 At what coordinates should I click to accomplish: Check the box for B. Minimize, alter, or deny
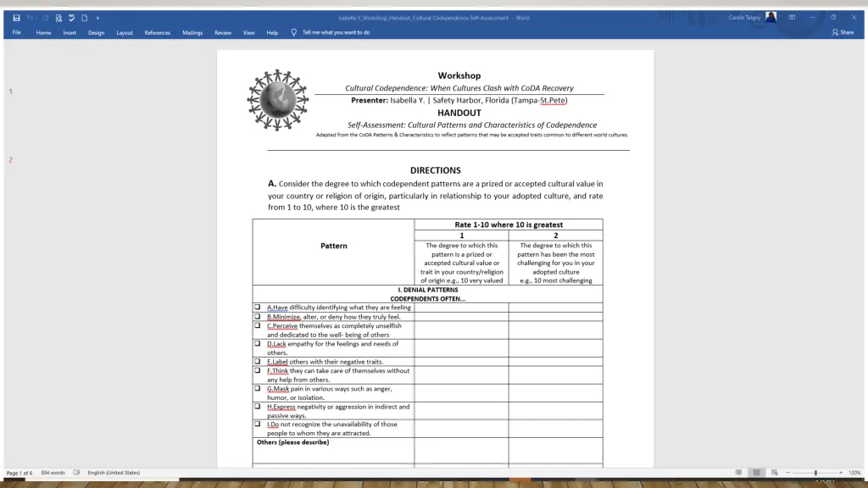pos(258,317)
